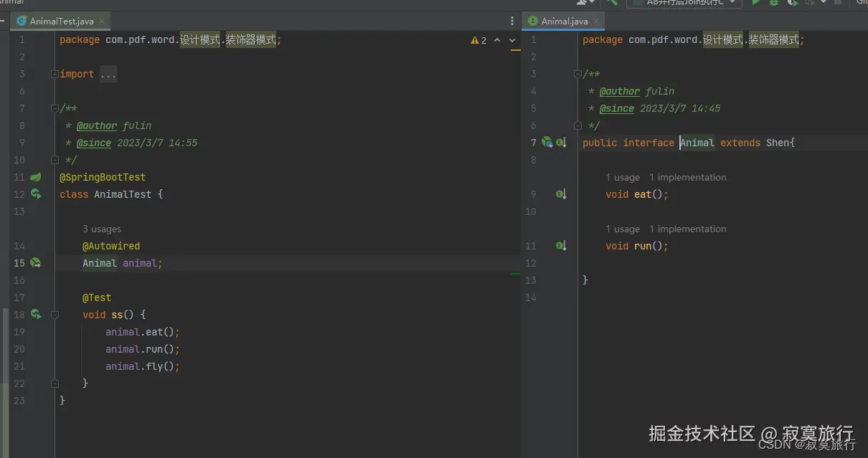Run the ss() test from gutter icon
The width and height of the screenshot is (868, 458).
36,315
